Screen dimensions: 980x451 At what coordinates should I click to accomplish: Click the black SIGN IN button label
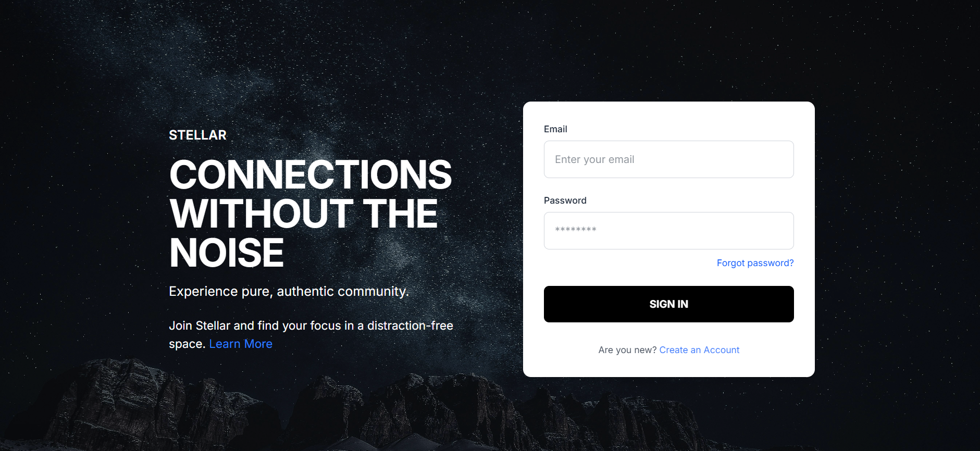click(x=668, y=304)
